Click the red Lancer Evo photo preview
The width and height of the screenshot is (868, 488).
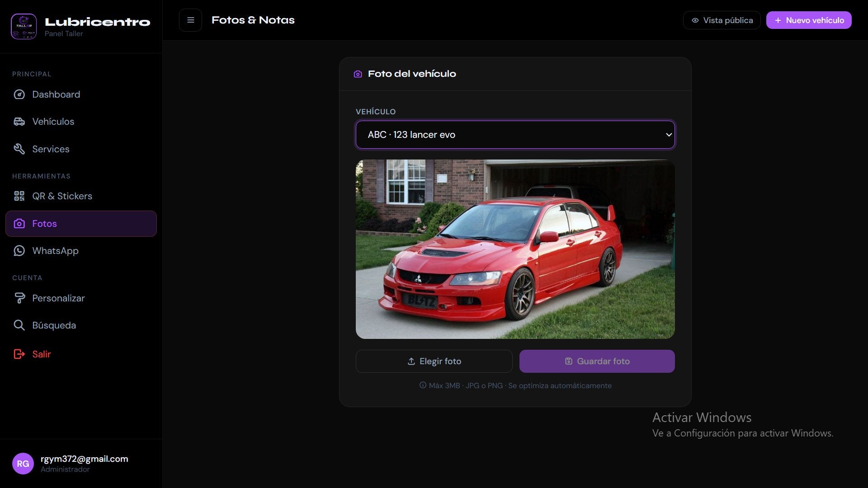tap(515, 249)
